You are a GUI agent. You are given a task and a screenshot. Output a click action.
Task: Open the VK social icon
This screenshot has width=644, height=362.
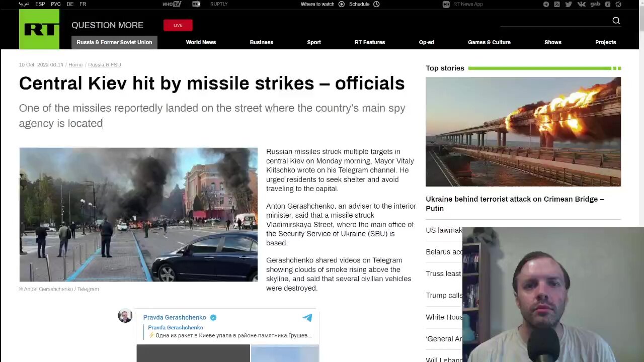click(582, 4)
